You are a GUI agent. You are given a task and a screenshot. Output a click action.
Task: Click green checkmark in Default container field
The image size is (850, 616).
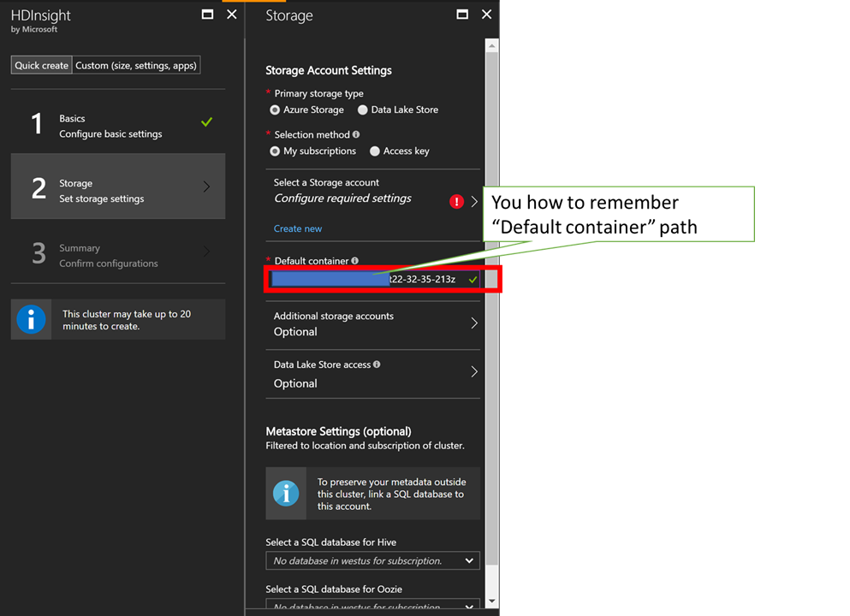(x=473, y=280)
